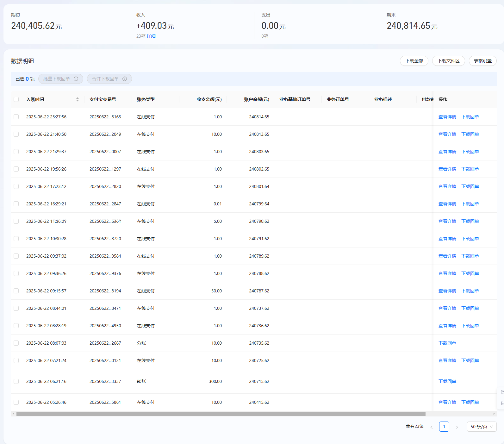Click horizontal scrollbar right arrow
This screenshot has height=444, width=504.
(494, 414)
